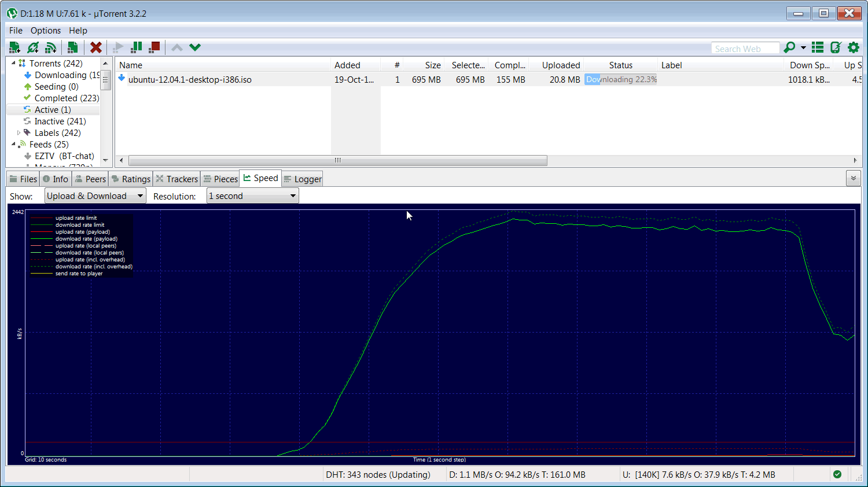Image resolution: width=868 pixels, height=487 pixels.
Task: Switch to the Ratings tab
Action: (131, 179)
